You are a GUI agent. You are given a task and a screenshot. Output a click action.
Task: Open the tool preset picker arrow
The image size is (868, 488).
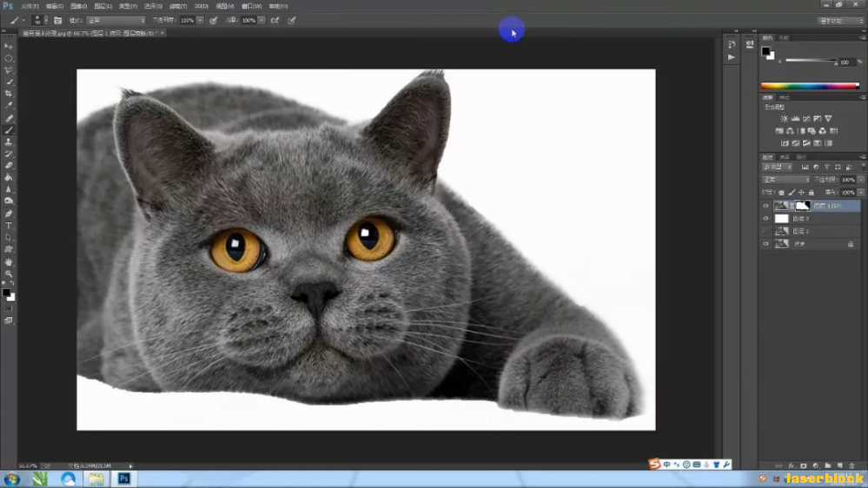pyautogui.click(x=23, y=21)
